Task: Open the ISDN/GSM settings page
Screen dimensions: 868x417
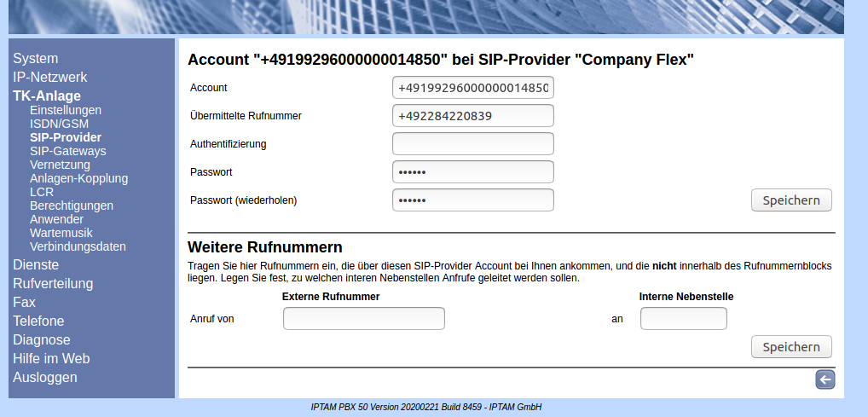Action: point(59,124)
